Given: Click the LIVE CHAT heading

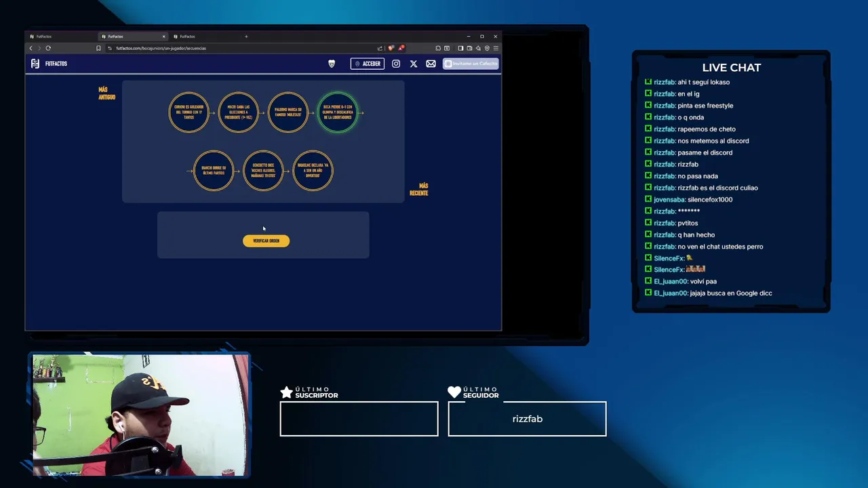Looking at the screenshot, I should click(731, 68).
